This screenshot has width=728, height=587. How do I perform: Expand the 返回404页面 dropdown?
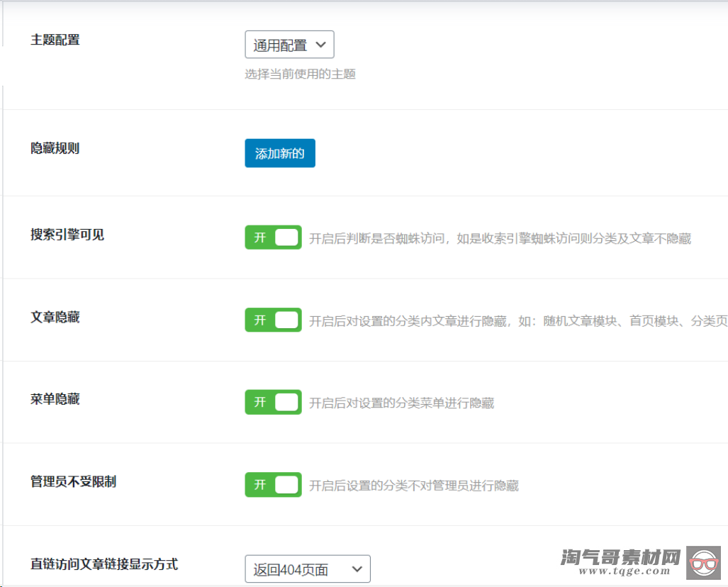click(x=308, y=569)
